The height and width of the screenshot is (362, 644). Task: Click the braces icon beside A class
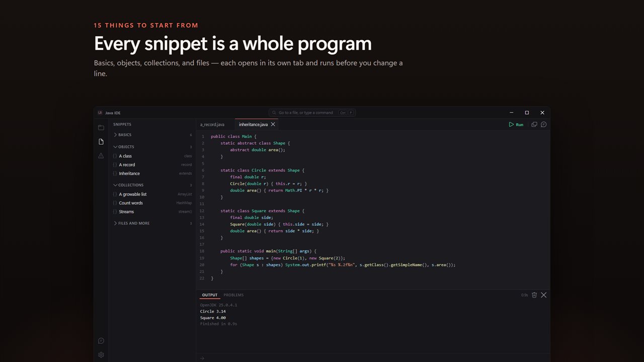pos(115,156)
